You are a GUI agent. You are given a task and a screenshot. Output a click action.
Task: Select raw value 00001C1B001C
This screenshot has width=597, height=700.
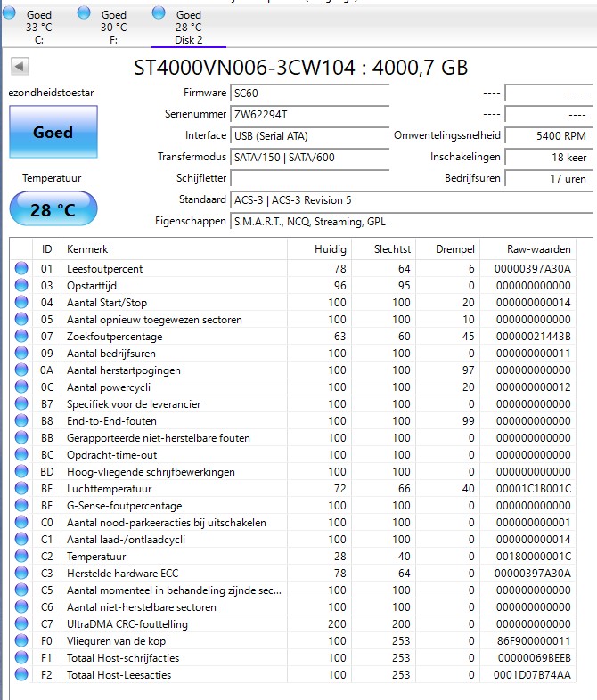533,488
